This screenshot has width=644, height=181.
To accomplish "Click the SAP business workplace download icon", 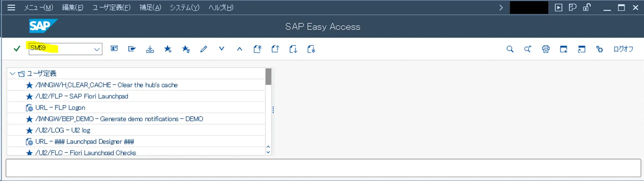I will 150,49.
